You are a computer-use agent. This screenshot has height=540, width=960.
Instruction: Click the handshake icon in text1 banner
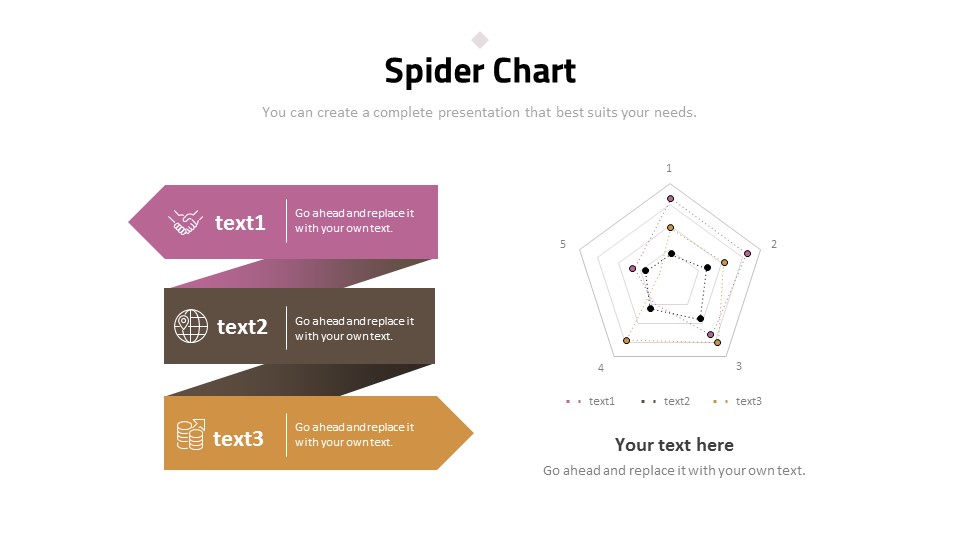tap(186, 222)
